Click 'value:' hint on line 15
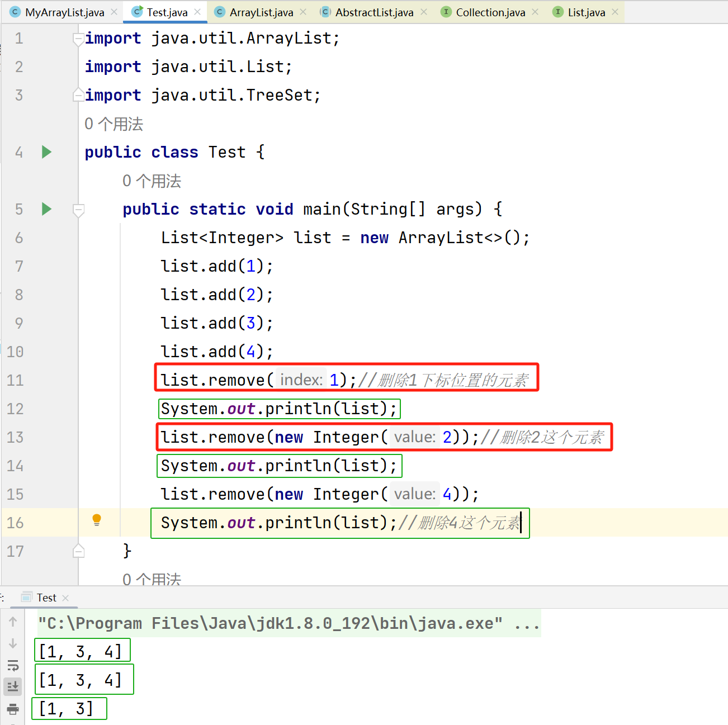This screenshot has height=725, width=728. pyautogui.click(x=414, y=494)
